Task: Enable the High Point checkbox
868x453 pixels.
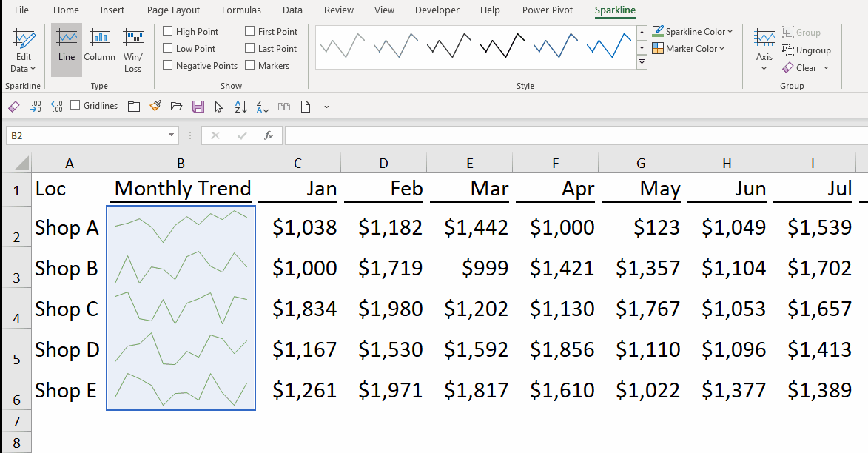Action: (168, 32)
